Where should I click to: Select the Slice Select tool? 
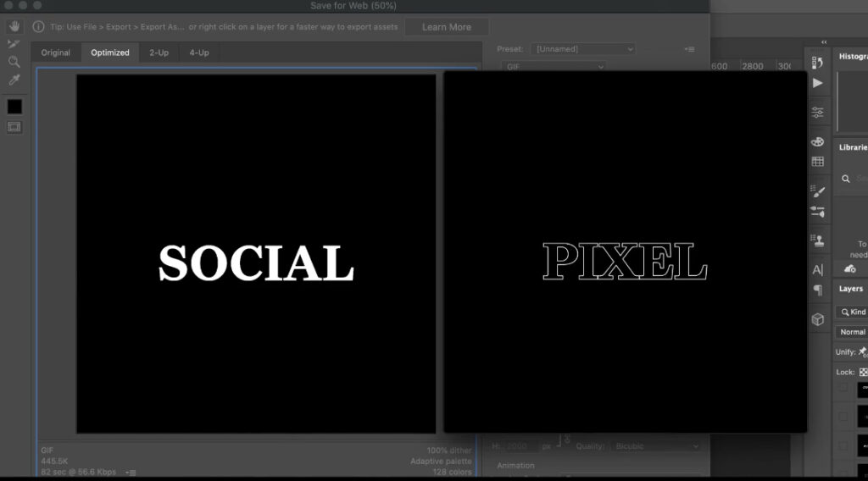[x=14, y=44]
